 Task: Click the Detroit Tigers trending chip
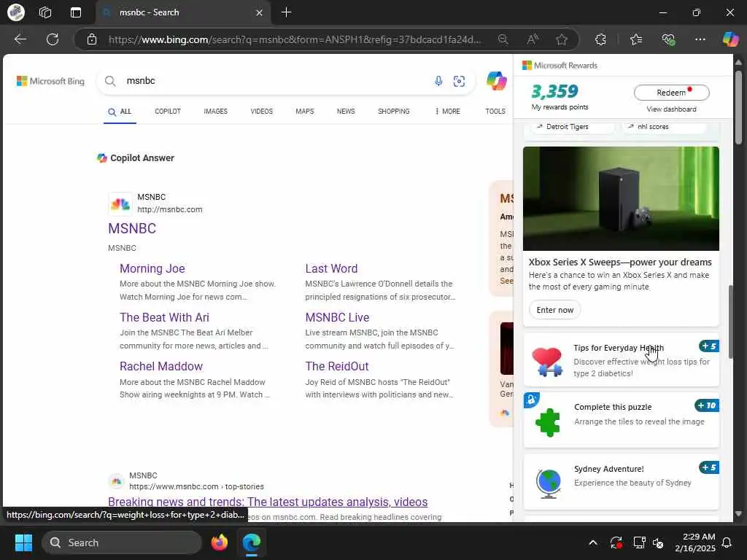(x=572, y=127)
